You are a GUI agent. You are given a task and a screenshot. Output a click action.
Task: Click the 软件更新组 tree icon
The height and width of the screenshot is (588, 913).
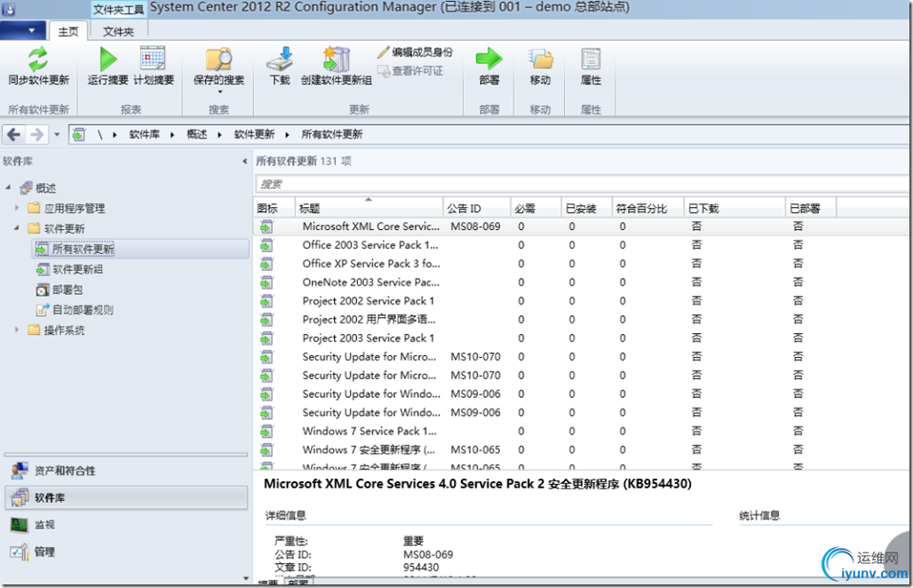[x=43, y=269]
